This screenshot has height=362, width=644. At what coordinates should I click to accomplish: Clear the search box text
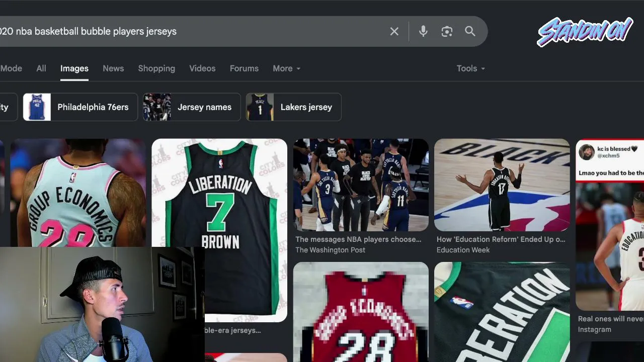(394, 32)
